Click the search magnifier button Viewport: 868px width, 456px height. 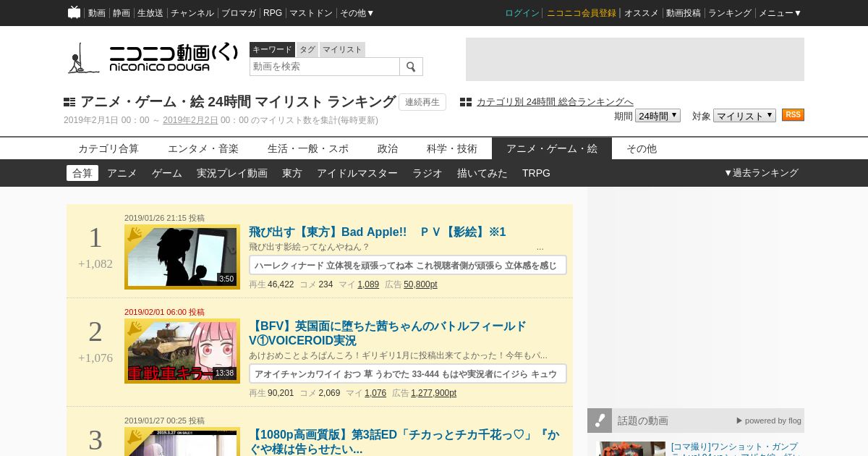[411, 67]
